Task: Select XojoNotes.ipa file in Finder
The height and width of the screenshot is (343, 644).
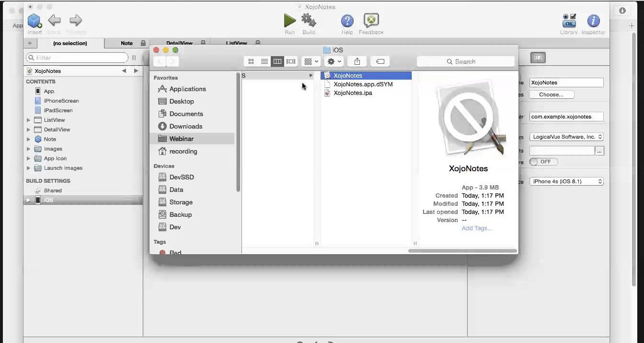Action: coord(353,93)
